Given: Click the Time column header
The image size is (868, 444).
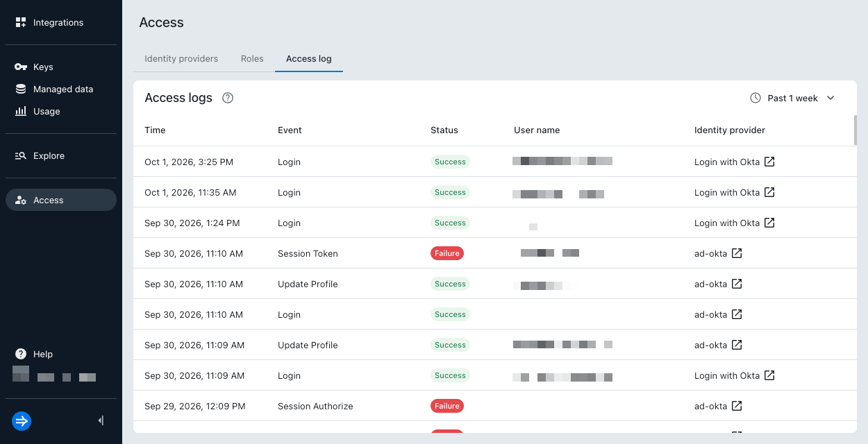Looking at the screenshot, I should pyautogui.click(x=155, y=130).
